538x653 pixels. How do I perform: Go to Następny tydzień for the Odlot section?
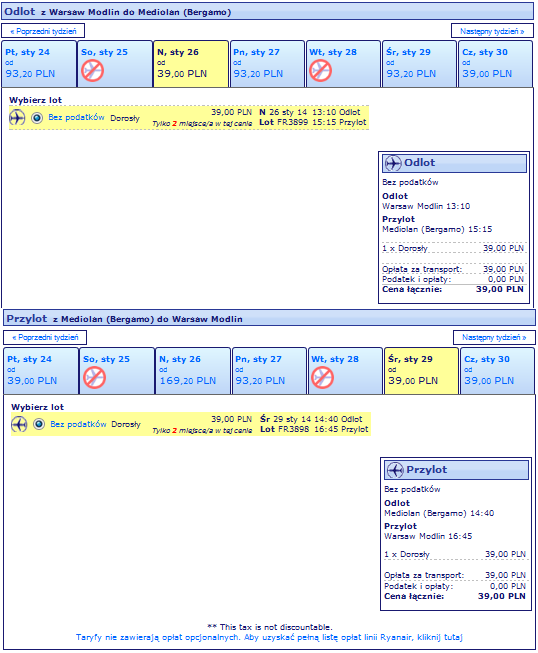click(x=492, y=31)
